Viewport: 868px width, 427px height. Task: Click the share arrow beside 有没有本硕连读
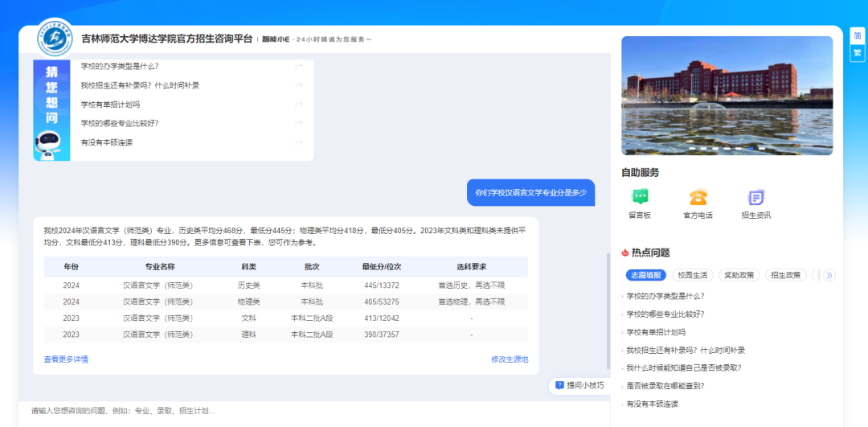[299, 142]
